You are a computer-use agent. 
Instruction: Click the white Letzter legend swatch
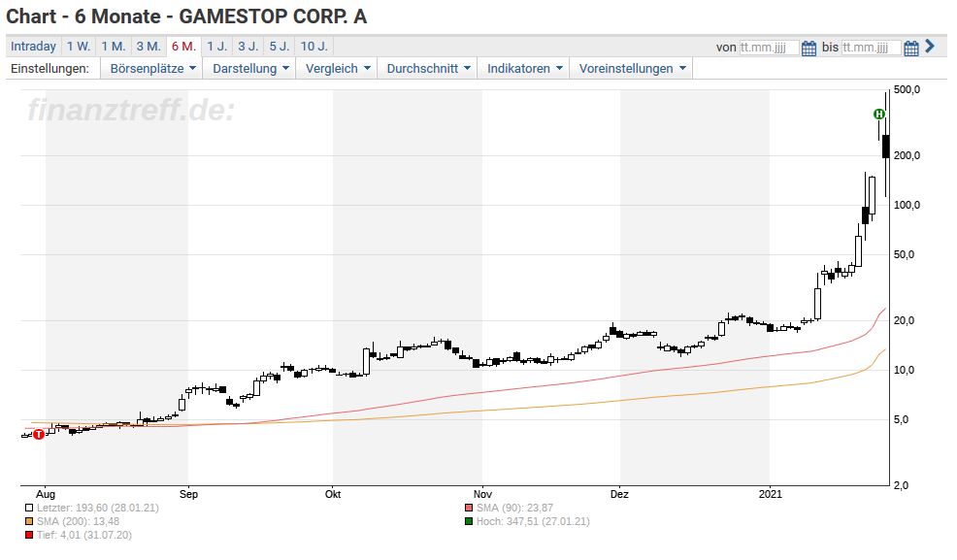29,508
